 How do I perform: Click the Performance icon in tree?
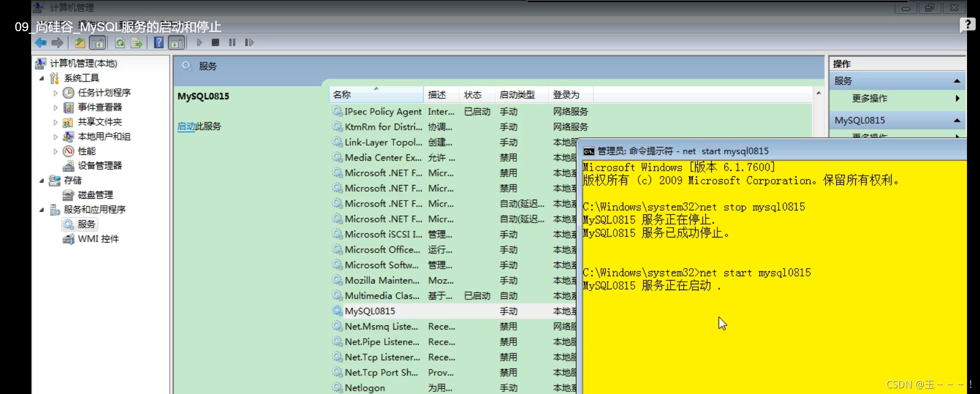(x=69, y=151)
